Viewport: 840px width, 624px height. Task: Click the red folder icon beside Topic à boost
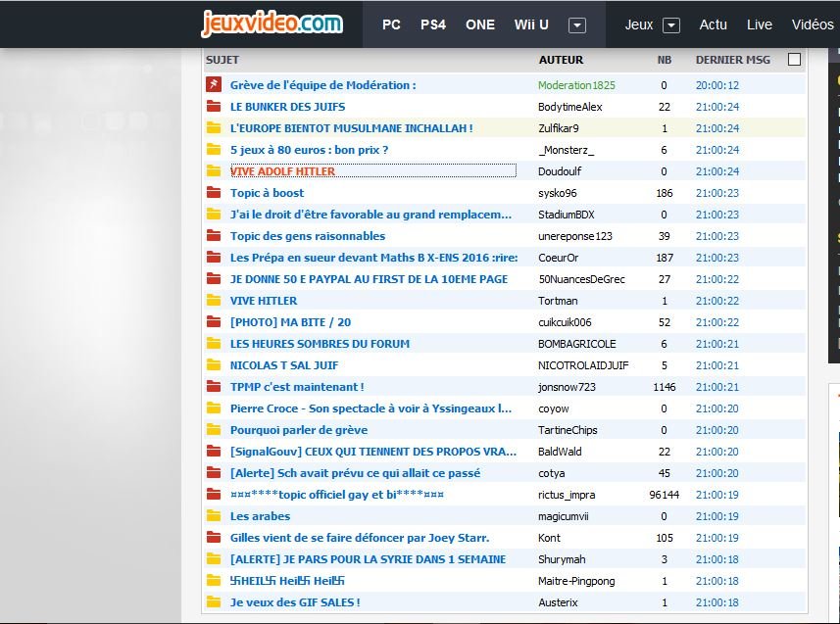[x=213, y=193]
